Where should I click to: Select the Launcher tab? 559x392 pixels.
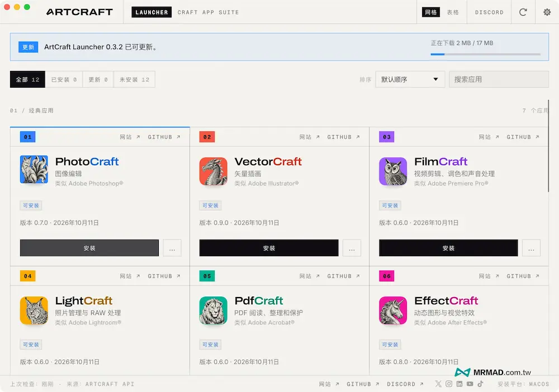coord(151,12)
